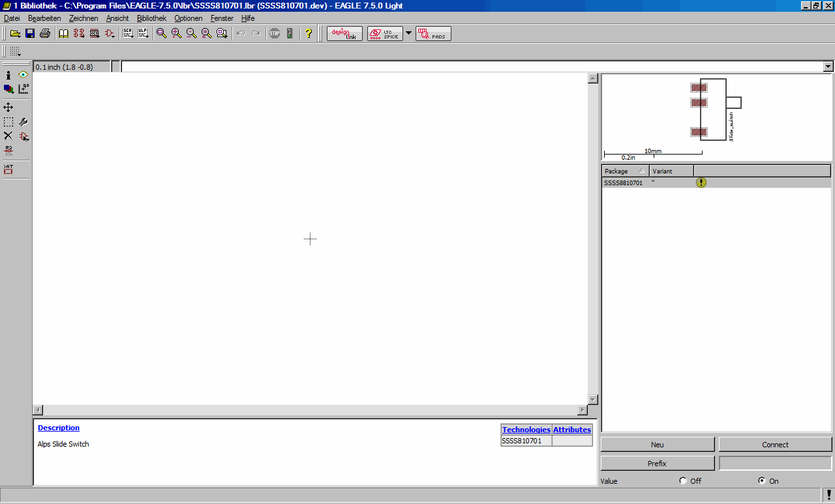Select the Move tool

point(8,107)
